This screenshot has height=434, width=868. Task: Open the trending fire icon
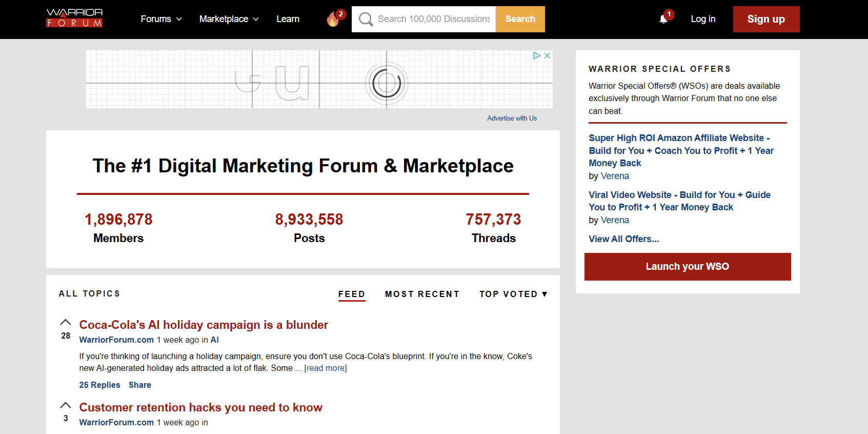333,19
